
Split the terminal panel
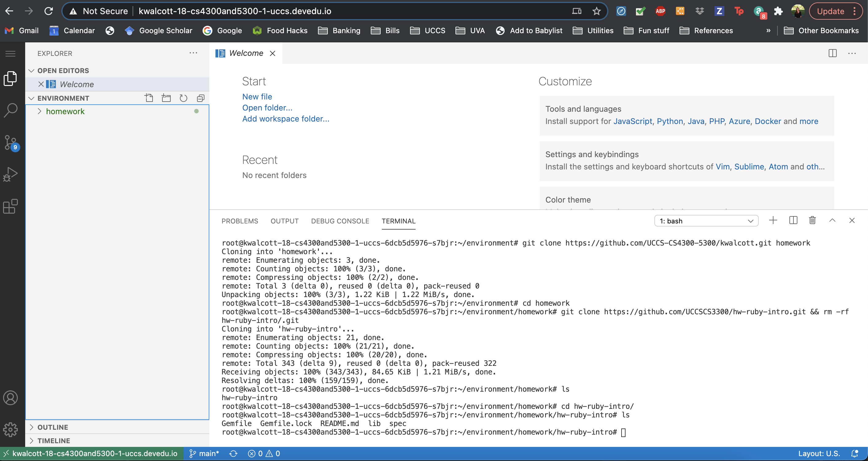click(793, 220)
